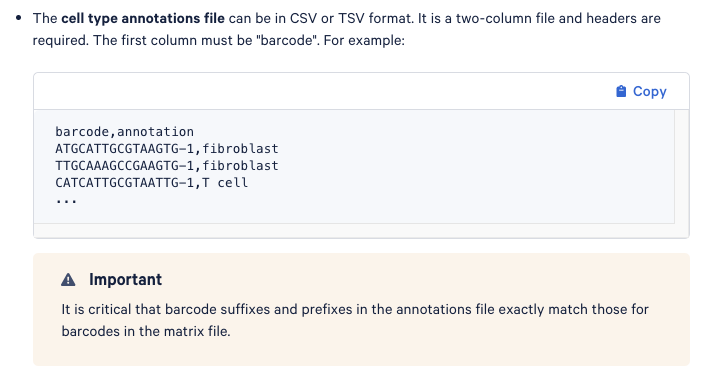Click the horizontal scrollbar track under code

pos(354,231)
